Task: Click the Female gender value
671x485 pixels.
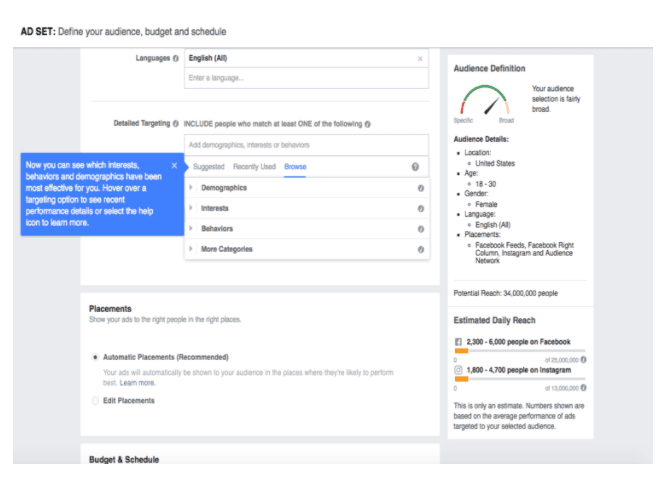Action: click(x=486, y=205)
